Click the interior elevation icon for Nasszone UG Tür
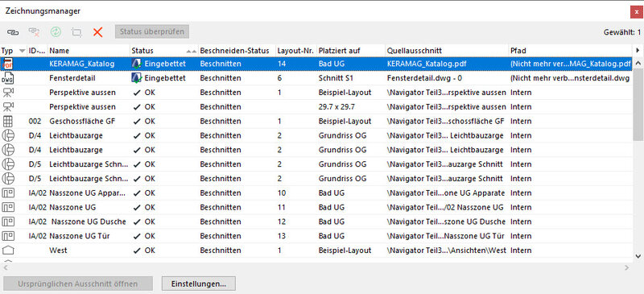Screen dimensions: 644x294 coord(8,236)
